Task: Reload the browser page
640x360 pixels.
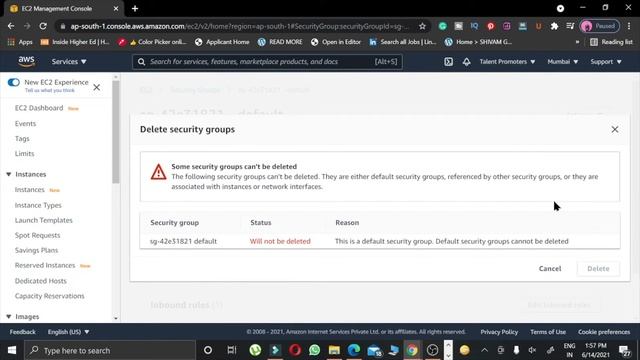Action: [43, 26]
